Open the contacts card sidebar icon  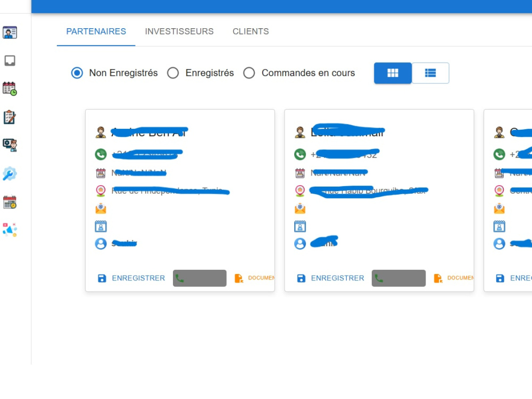click(x=10, y=32)
